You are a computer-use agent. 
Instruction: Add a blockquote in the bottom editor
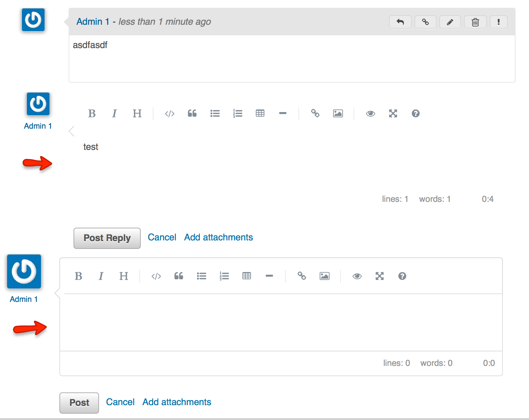point(179,276)
